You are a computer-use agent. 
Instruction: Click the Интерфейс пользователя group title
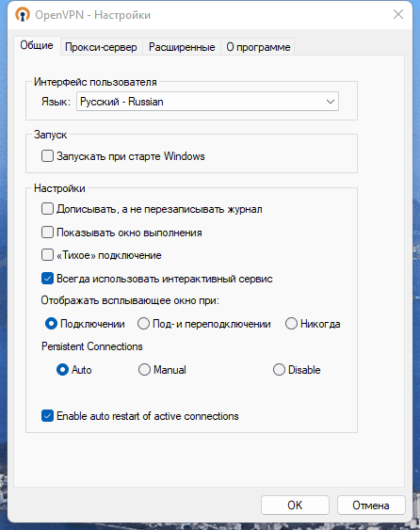(x=95, y=82)
